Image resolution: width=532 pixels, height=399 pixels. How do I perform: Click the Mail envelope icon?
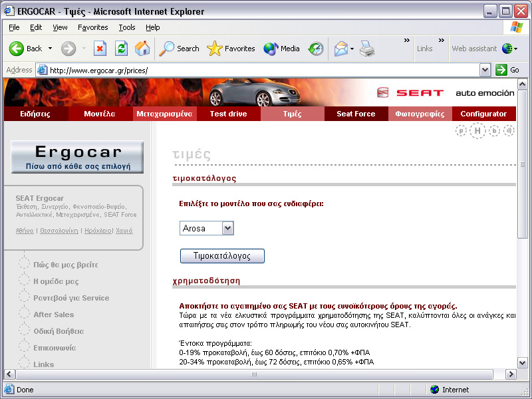tap(341, 49)
